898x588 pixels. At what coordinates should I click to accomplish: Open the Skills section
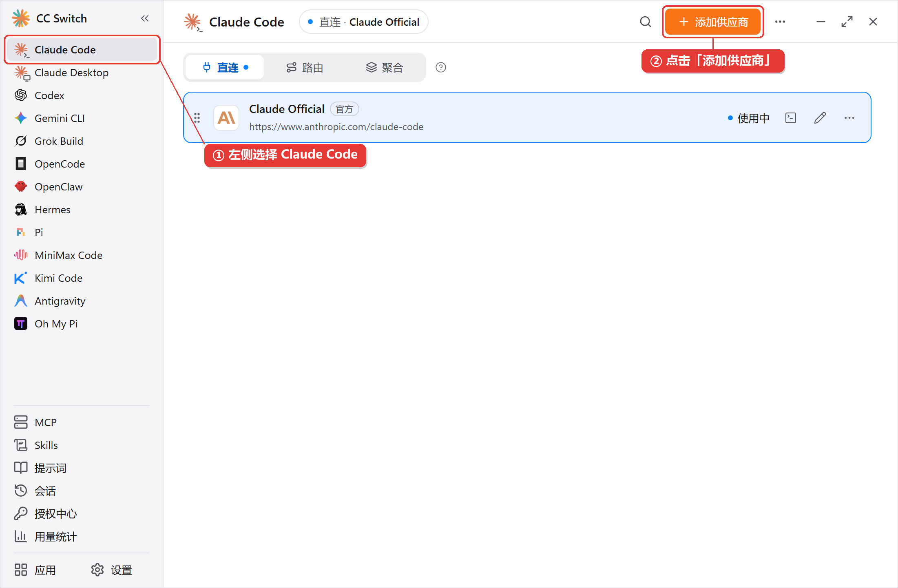(x=82, y=445)
